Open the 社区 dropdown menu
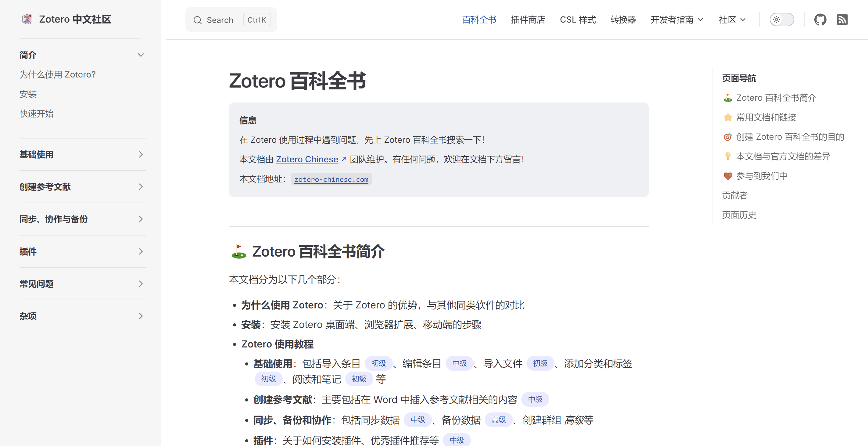This screenshot has height=446, width=868. (732, 20)
